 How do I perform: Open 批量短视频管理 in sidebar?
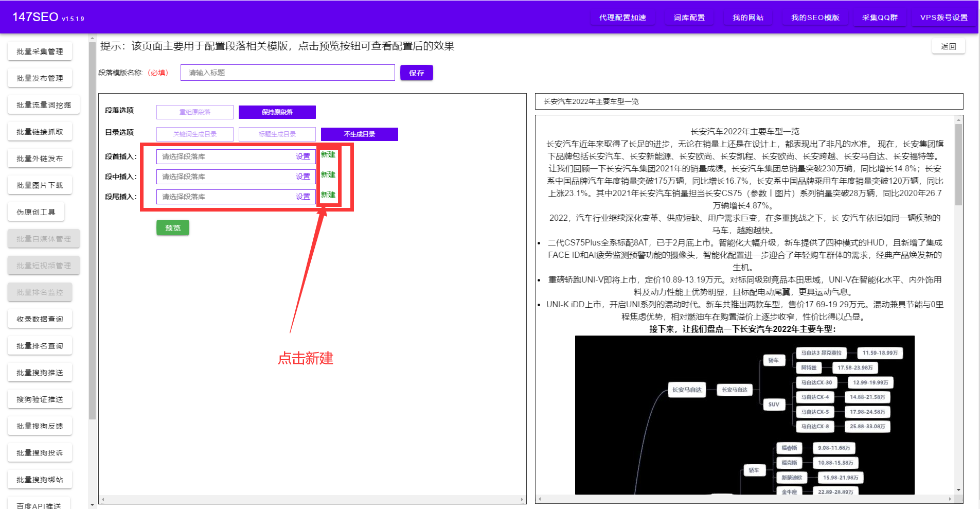pos(44,266)
